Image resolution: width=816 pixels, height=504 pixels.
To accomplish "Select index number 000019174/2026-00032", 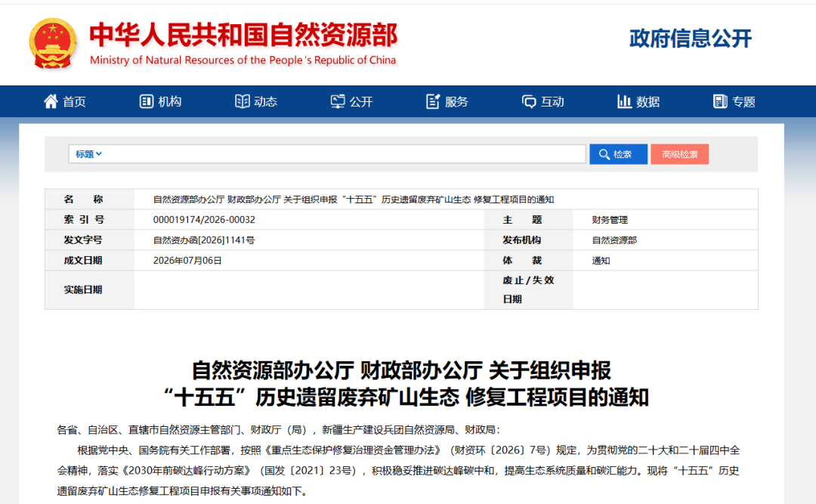I will coord(204,220).
